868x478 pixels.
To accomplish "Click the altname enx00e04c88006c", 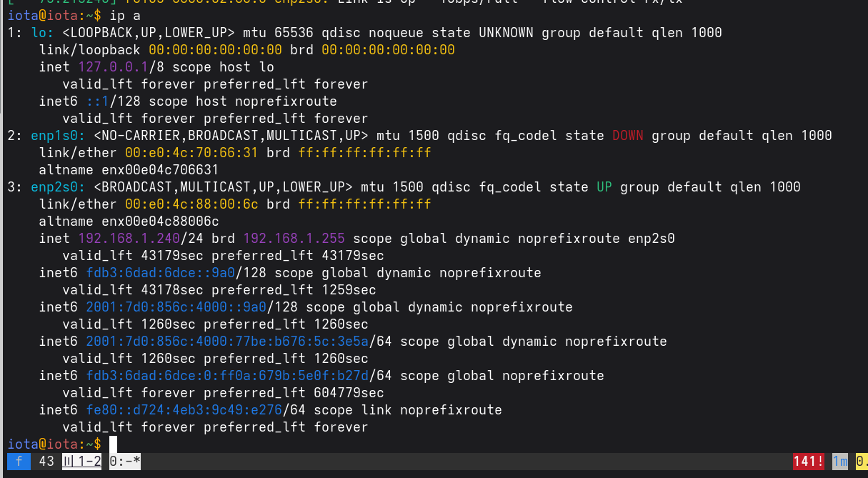I will (x=160, y=221).
